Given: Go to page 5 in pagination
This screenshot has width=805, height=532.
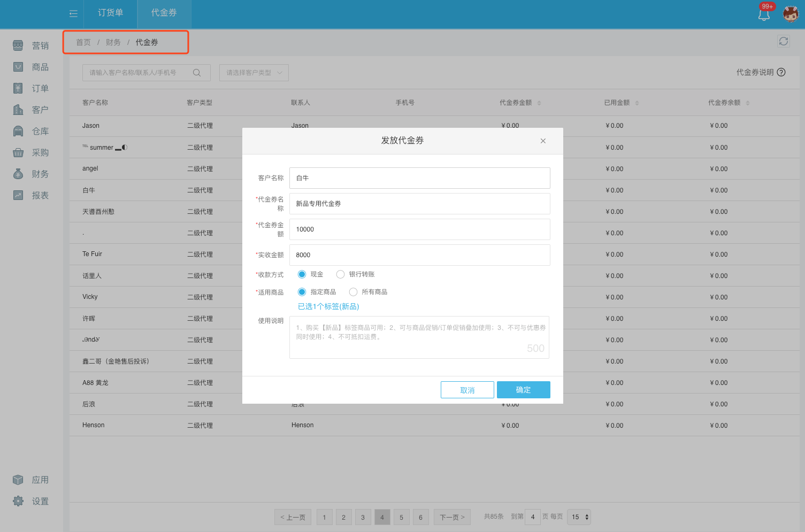Looking at the screenshot, I should (x=401, y=517).
